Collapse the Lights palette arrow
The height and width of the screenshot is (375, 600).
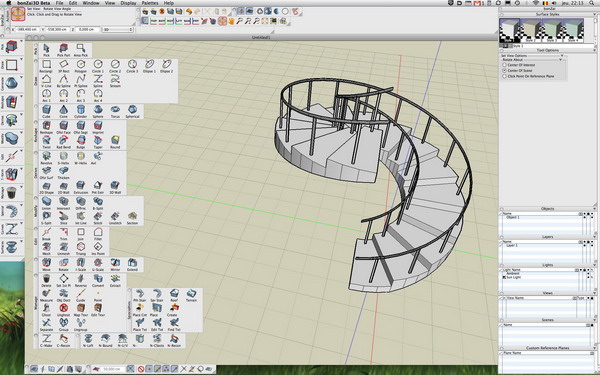[x=595, y=265]
